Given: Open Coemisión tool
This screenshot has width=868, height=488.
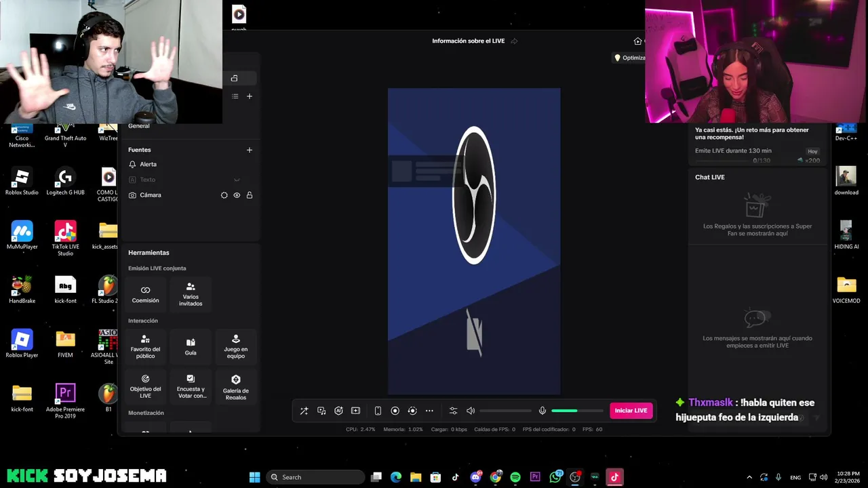Looking at the screenshot, I should [146, 294].
